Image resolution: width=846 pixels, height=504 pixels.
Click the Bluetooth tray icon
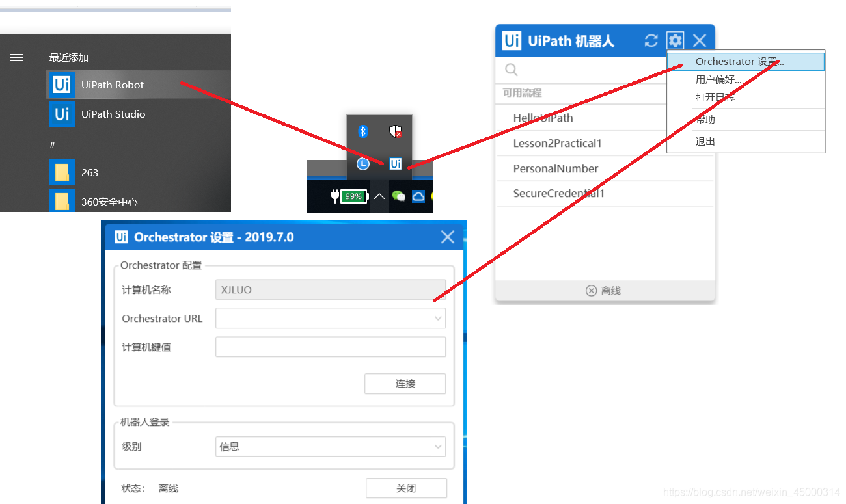click(x=363, y=131)
